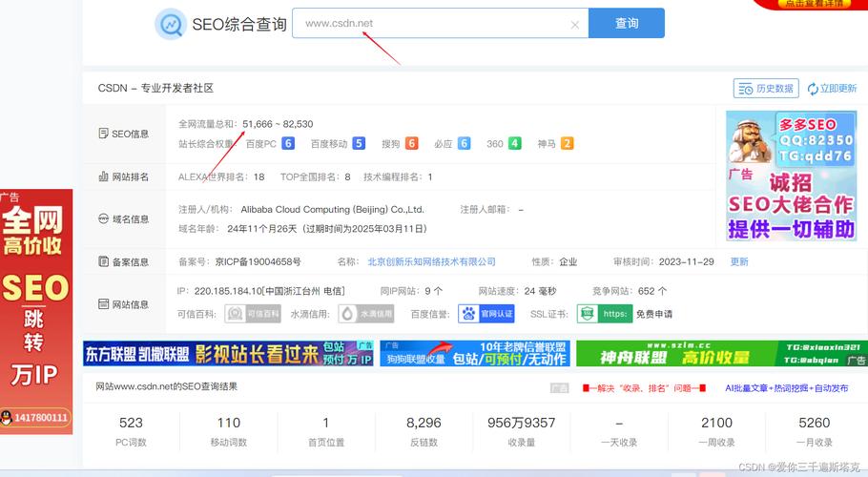
Task: Click the 立即更新 refresh icon
Action: click(813, 89)
